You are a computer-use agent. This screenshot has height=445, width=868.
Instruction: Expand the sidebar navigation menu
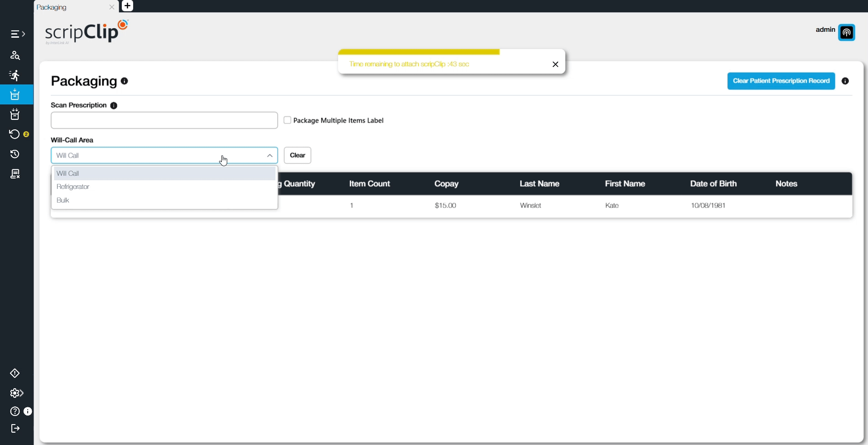17,34
